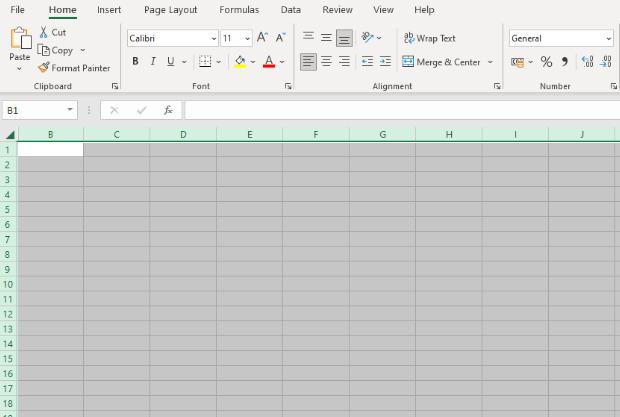
Task: Open the Help tab
Action: 424,10
